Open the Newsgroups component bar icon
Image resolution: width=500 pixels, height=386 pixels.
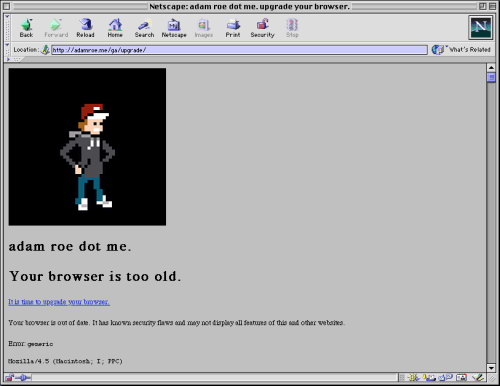click(446, 378)
